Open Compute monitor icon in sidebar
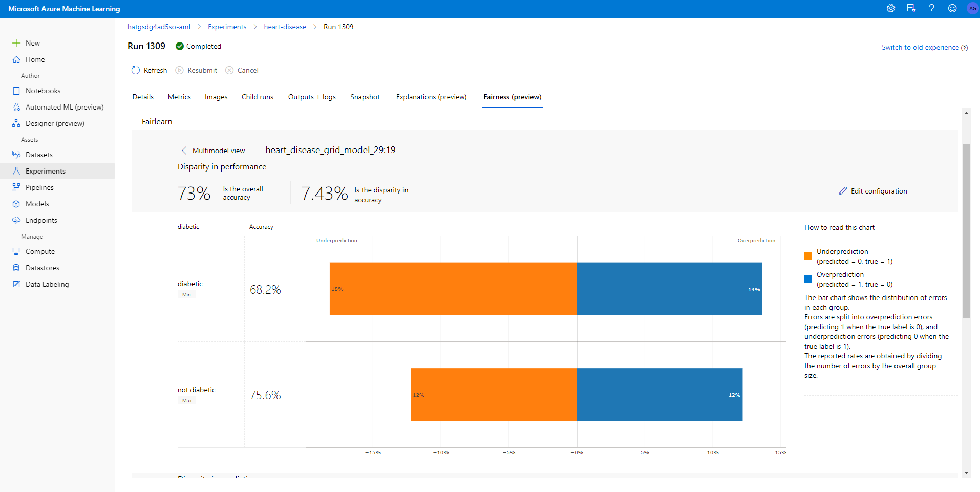Image resolution: width=980 pixels, height=492 pixels. pos(16,251)
